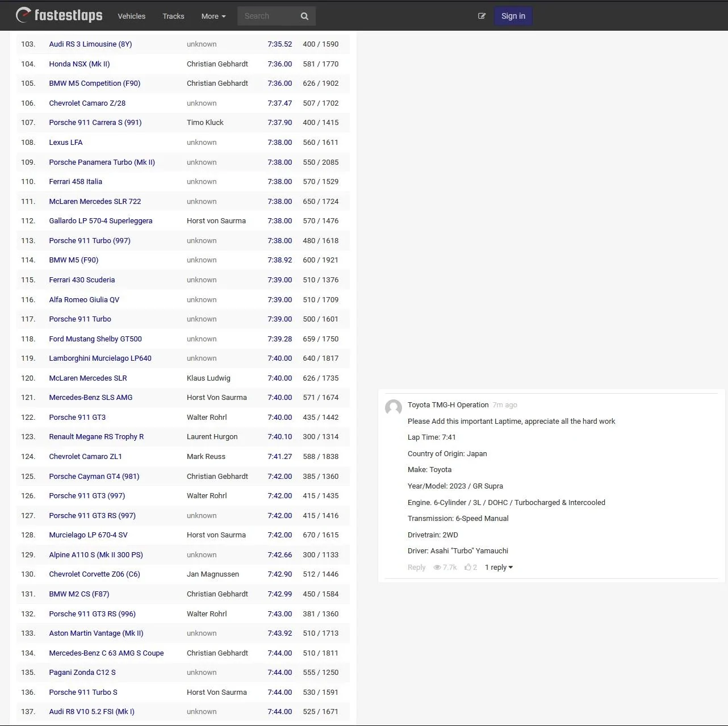Click the Sign in button
This screenshot has width=728, height=726.
(513, 16)
